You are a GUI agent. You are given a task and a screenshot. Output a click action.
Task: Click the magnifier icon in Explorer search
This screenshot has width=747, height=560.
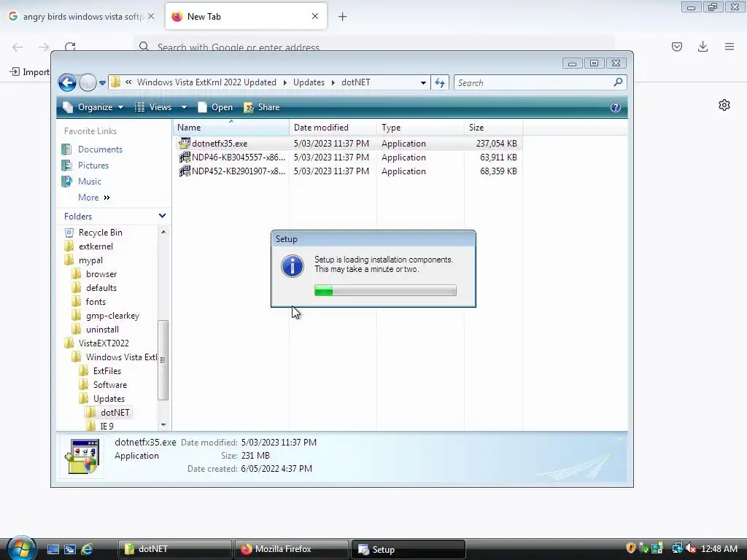(x=618, y=82)
